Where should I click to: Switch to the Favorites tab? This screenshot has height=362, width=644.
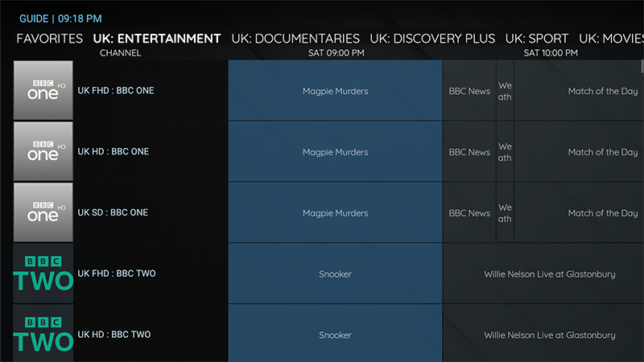pos(49,39)
